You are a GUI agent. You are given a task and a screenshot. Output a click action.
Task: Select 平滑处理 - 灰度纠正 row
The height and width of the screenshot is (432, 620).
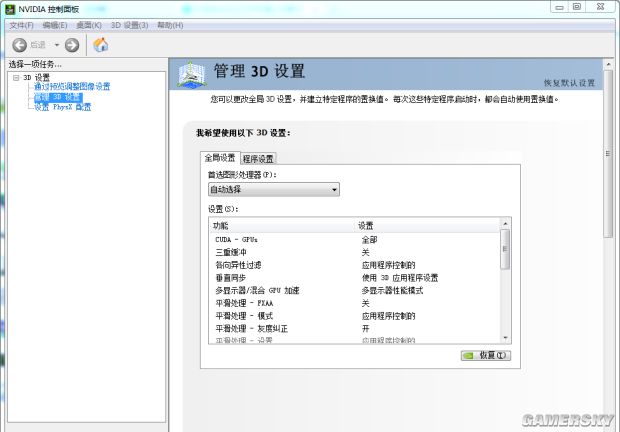tap(355, 328)
